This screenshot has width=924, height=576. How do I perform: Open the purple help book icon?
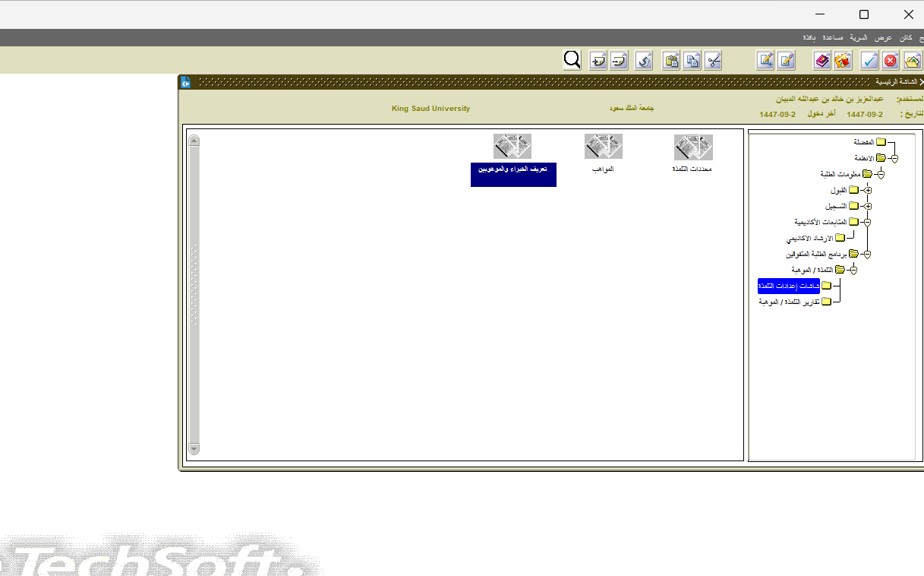coord(822,61)
